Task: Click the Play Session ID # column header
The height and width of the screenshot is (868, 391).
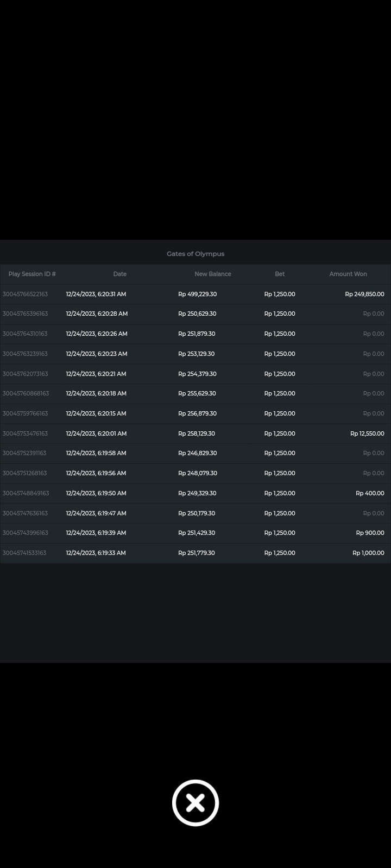Action: pyautogui.click(x=32, y=274)
